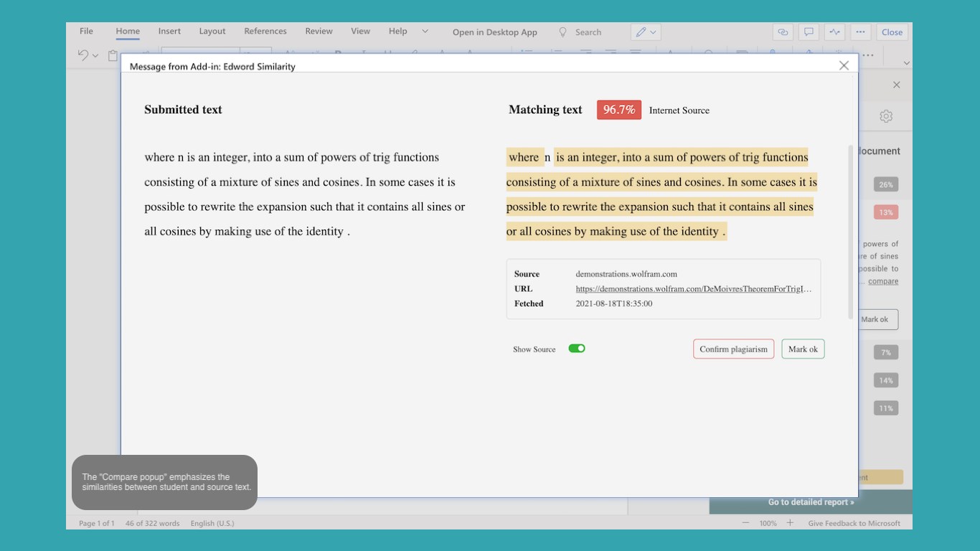Open the Undo dropdown arrow
This screenshot has height=551, width=980.
pyautogui.click(x=95, y=56)
